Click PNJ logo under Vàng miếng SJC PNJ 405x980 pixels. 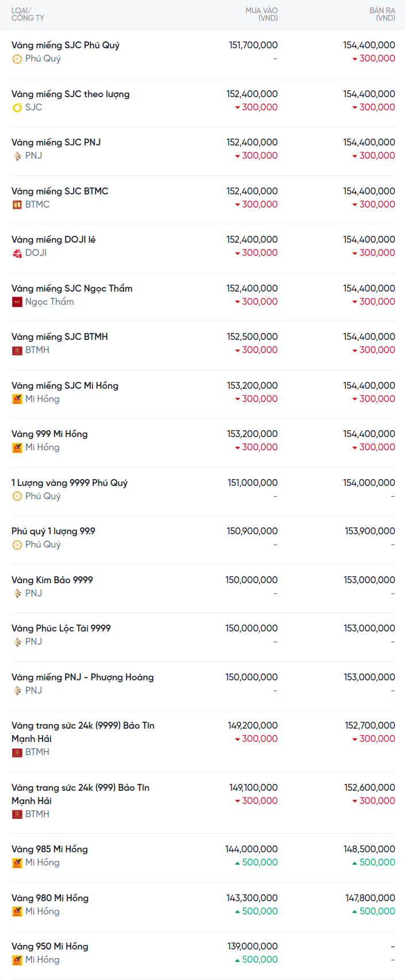17,156
